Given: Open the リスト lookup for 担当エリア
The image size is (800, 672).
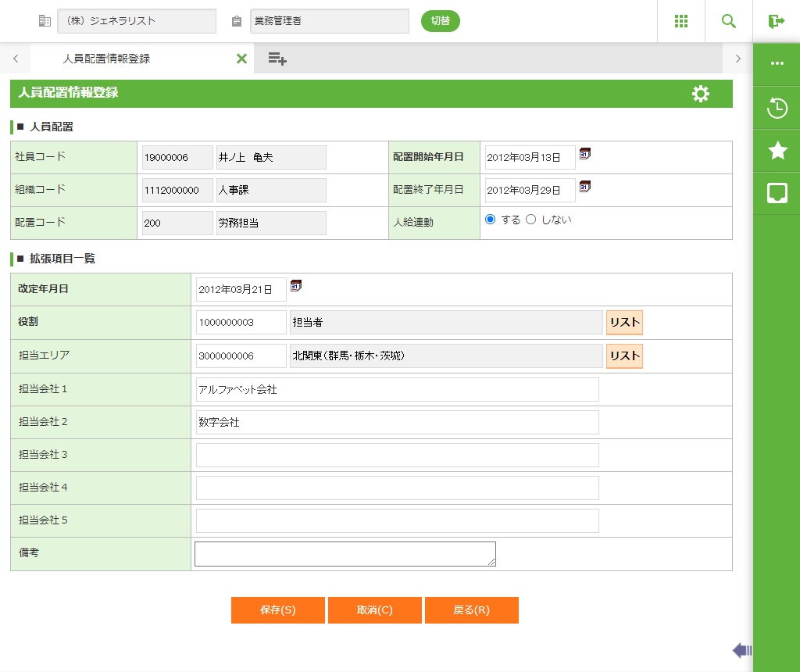Looking at the screenshot, I should point(624,356).
